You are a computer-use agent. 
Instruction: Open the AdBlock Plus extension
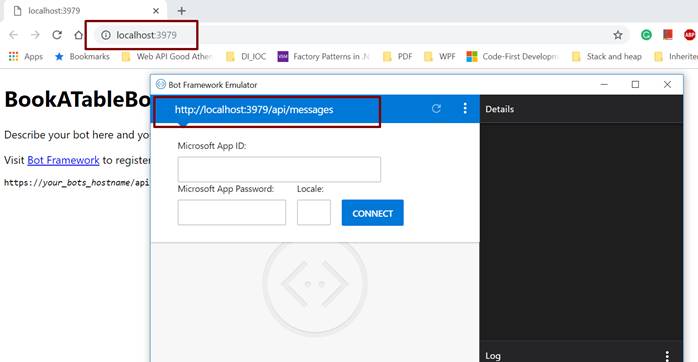(689, 35)
